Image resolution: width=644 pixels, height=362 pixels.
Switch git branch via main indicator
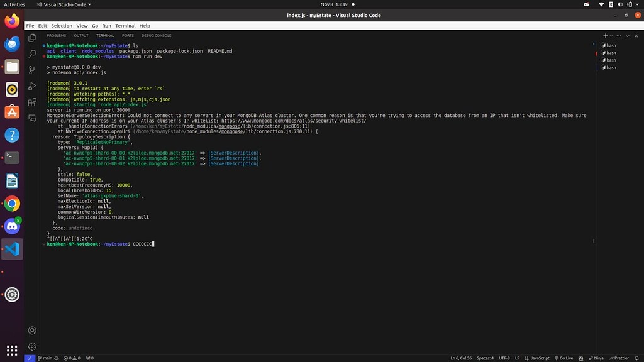45,358
